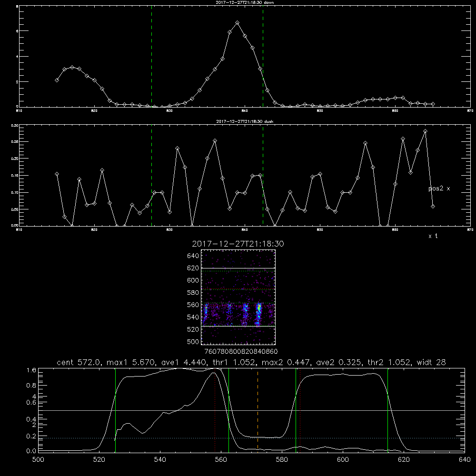
Task: Click the 'thr1 1.052' value
Action: click(x=234, y=362)
